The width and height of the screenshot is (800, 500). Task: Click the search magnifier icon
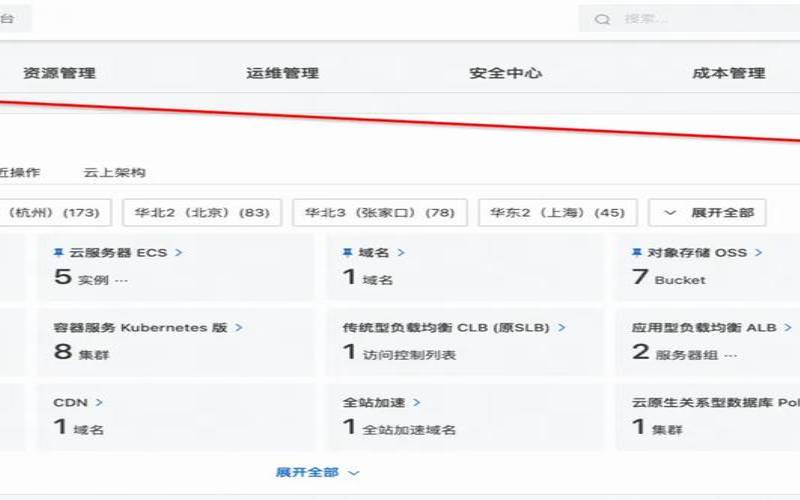coord(602,19)
